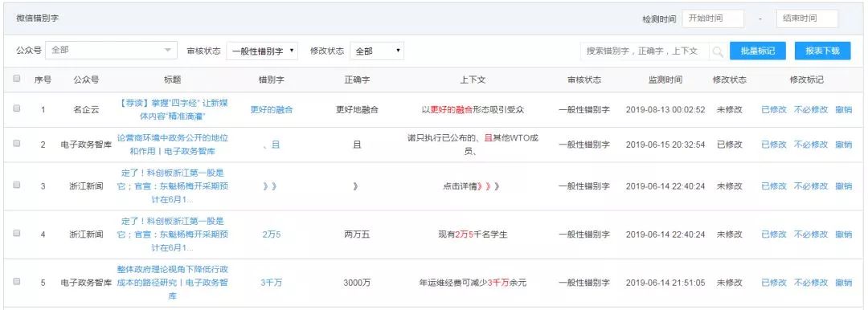The image size is (868, 310).
Task: Click typo link 3千万
Action: (272, 283)
